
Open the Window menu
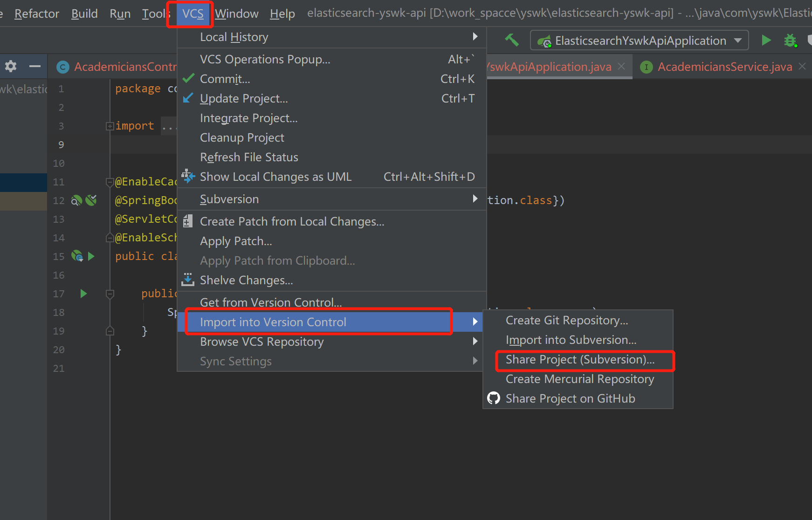click(x=237, y=14)
